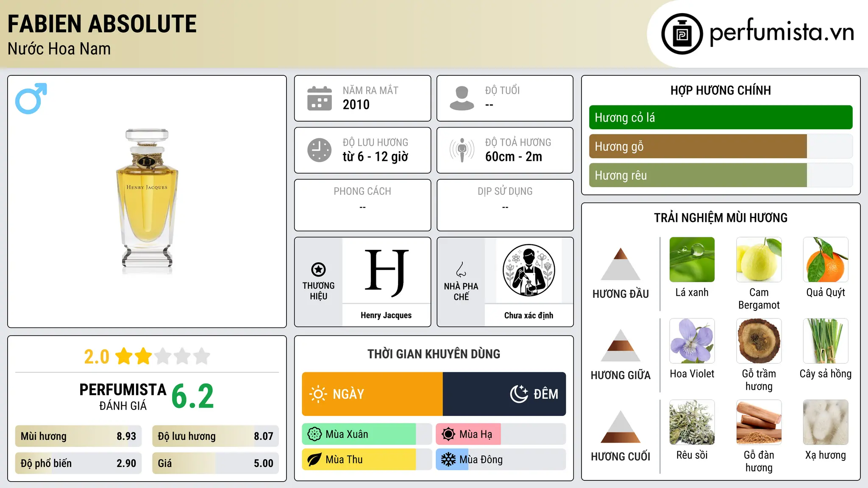Open the Henry Jacques brand link
The width and height of the screenshot is (868, 488).
pos(386,315)
